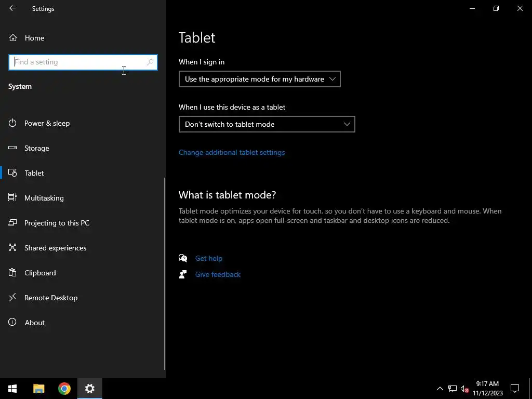Screen dimensions: 532x399
Task: Click the Multitasking icon
Action: tap(13, 198)
